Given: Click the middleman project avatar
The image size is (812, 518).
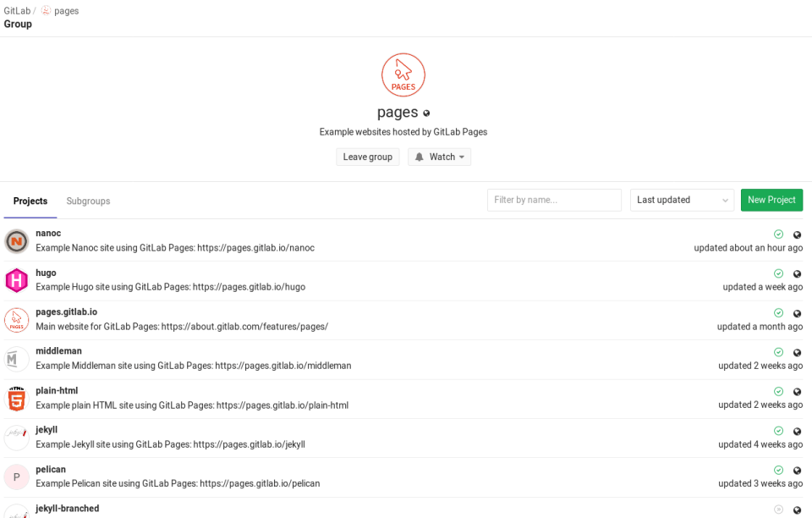Looking at the screenshot, I should click(16, 359).
